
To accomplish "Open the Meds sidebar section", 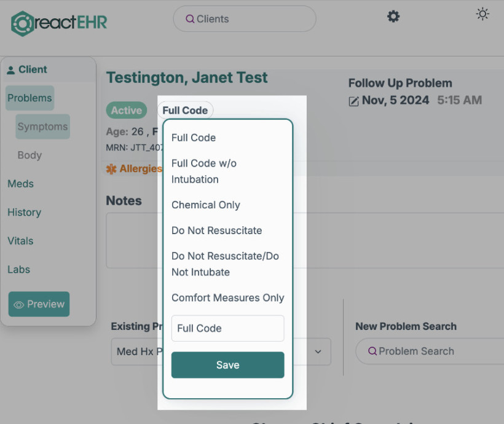I will (20, 184).
